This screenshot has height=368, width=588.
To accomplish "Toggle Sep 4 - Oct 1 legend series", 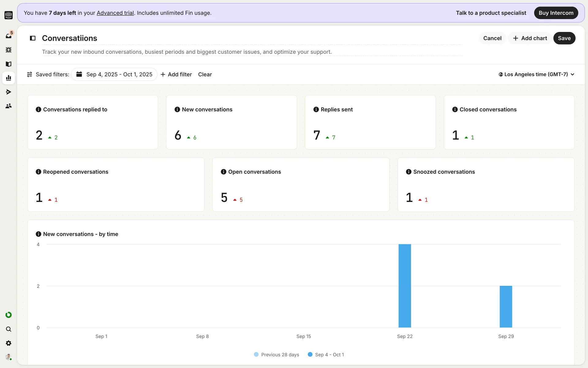I will click(326, 355).
